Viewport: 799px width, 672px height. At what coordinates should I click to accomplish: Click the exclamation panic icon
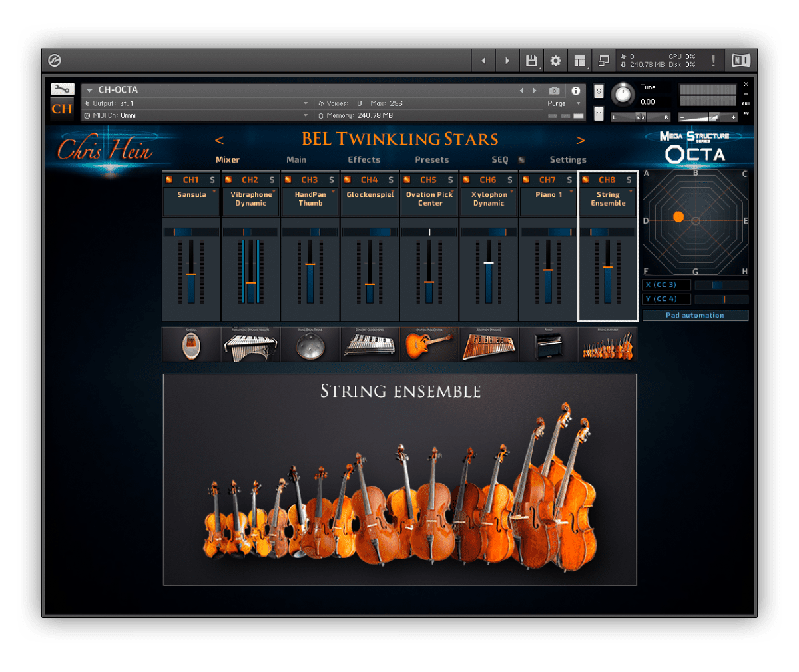tap(713, 61)
